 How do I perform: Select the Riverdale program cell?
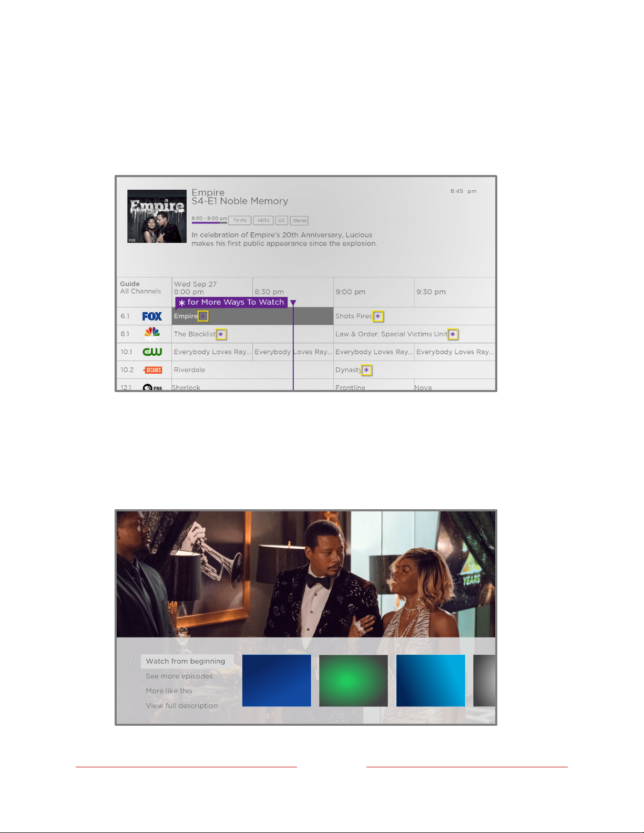(252, 370)
